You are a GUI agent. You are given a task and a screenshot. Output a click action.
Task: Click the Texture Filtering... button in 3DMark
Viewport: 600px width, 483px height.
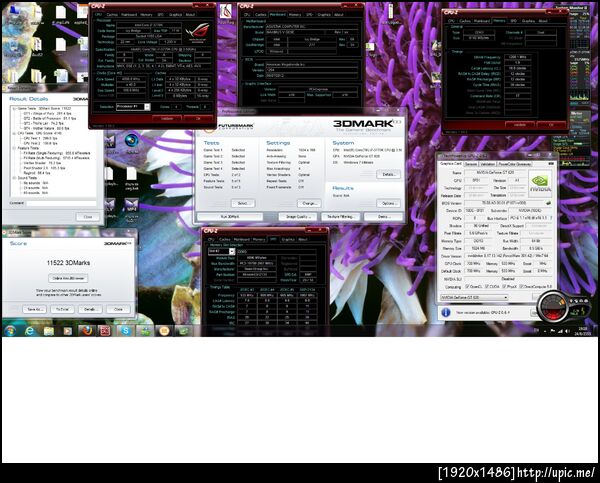[x=341, y=217]
